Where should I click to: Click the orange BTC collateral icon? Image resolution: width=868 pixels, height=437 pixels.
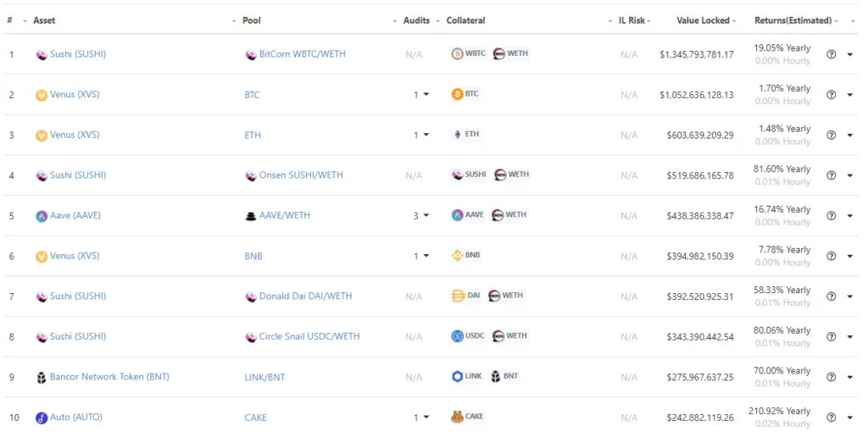coord(458,94)
